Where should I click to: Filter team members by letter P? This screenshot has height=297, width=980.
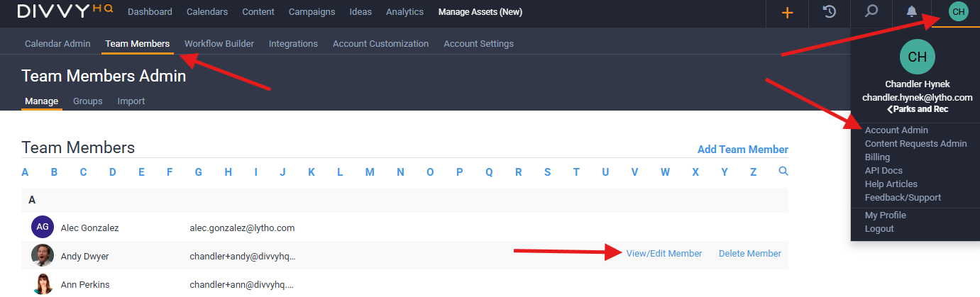coord(460,172)
